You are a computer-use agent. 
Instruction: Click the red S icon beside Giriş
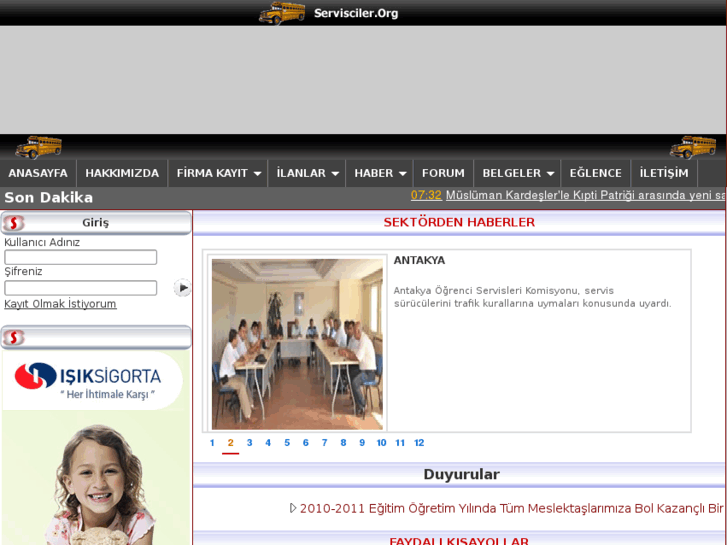click(x=13, y=223)
